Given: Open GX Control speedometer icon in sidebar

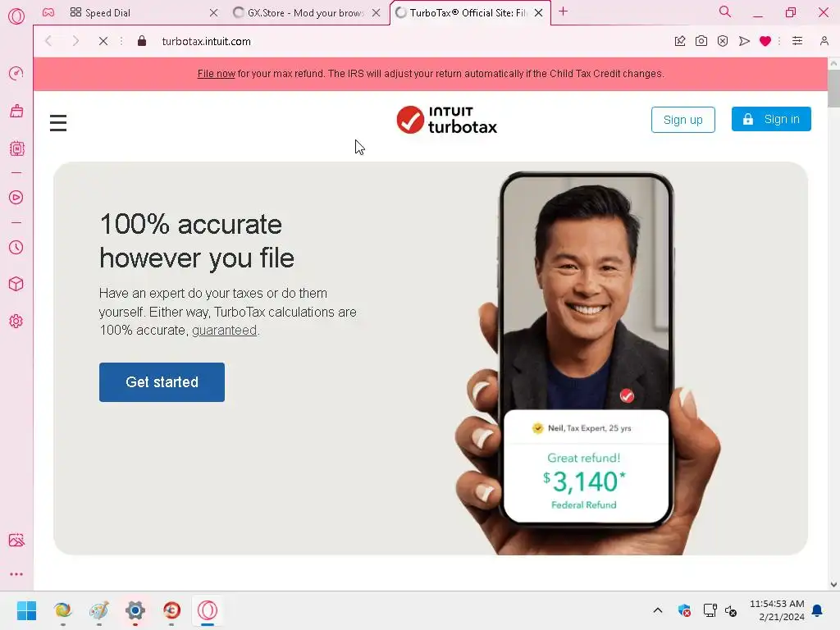Looking at the screenshot, I should pyautogui.click(x=16, y=73).
